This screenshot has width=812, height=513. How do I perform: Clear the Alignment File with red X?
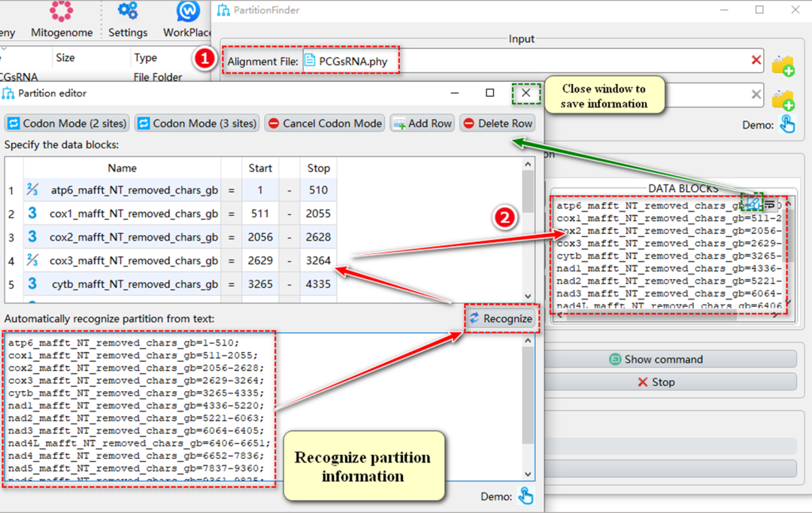tap(756, 60)
